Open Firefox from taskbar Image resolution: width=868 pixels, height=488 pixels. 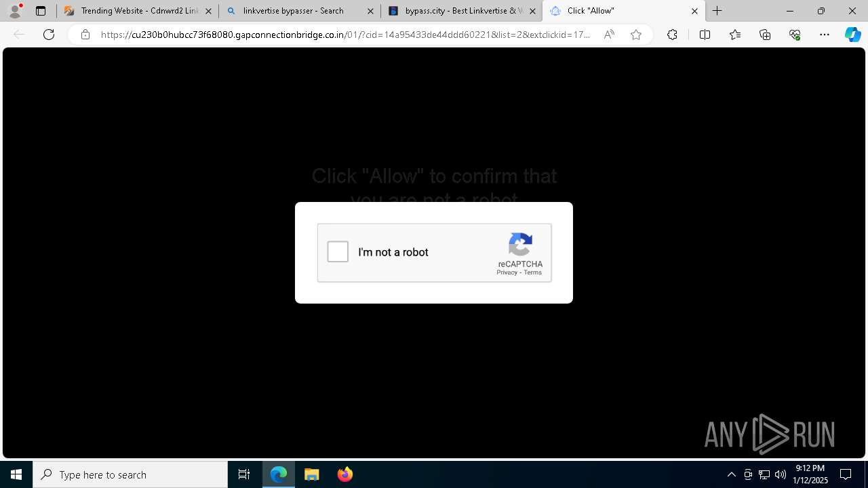[x=345, y=474]
